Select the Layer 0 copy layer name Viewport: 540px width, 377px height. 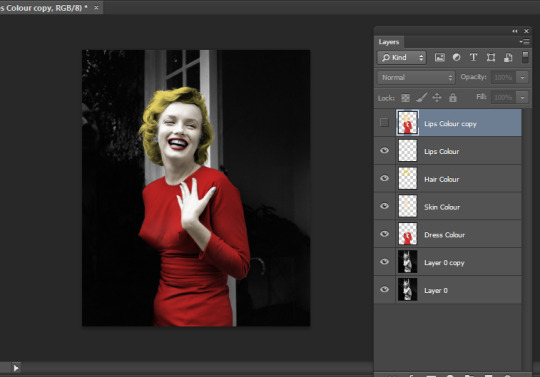(445, 263)
